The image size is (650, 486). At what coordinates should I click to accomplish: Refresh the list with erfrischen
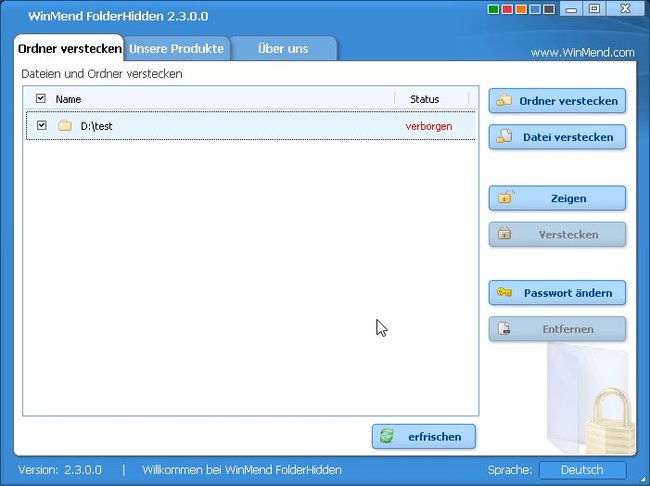click(424, 436)
